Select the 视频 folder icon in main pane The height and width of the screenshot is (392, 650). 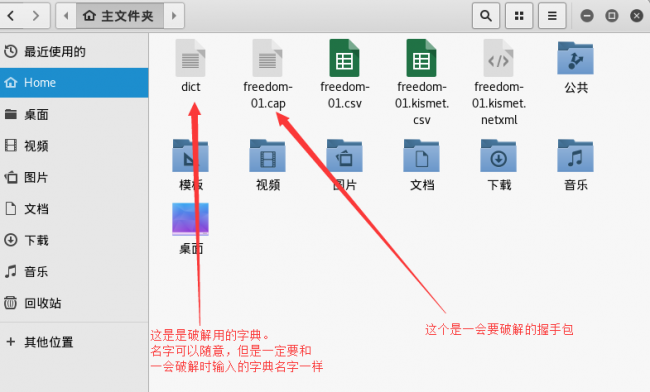267,155
